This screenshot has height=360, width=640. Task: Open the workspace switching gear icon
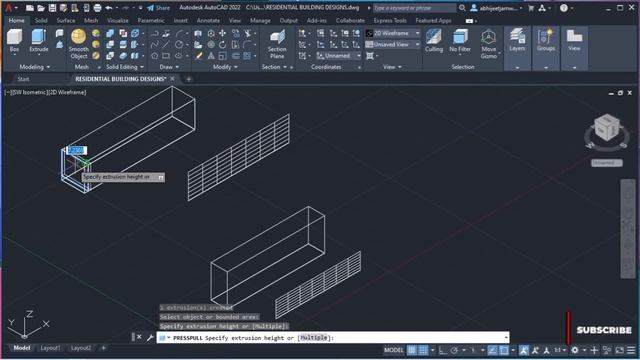pyautogui.click(x=575, y=350)
